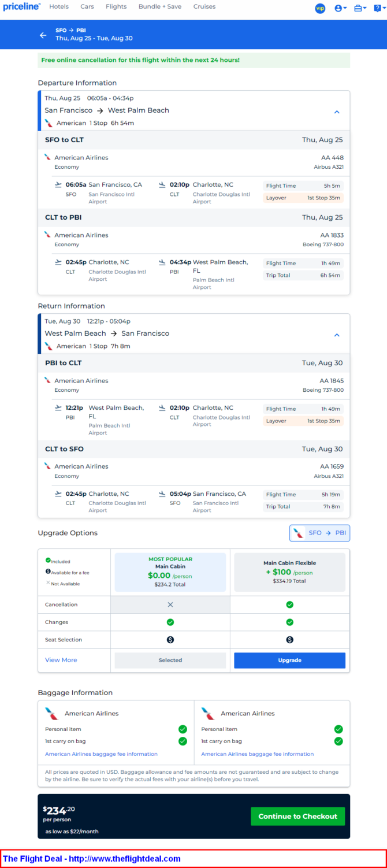Click the Boeing 737-800 text under AA 1833
This screenshot has height=868, width=387.
point(323,244)
